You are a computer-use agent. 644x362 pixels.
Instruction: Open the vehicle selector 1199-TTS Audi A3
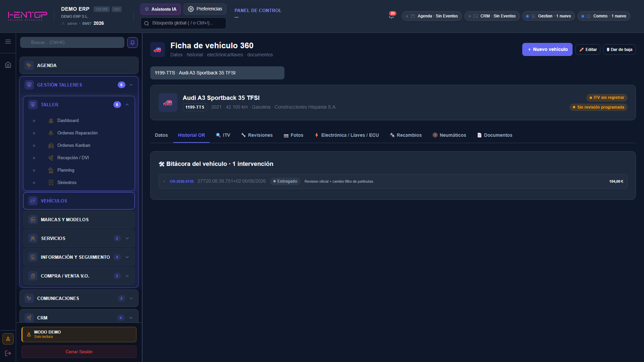[x=217, y=73]
